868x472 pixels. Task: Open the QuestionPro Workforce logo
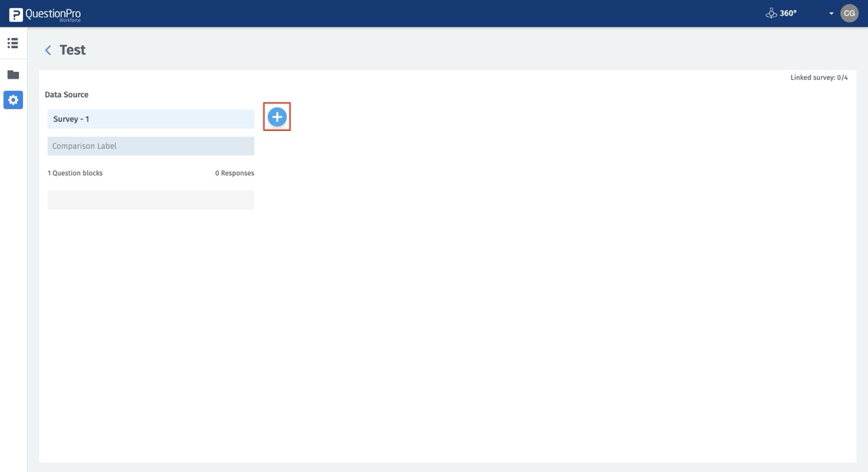point(45,13)
